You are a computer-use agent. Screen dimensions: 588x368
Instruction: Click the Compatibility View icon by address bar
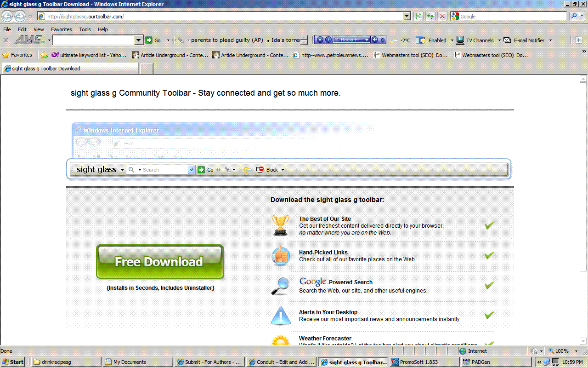tap(418, 17)
